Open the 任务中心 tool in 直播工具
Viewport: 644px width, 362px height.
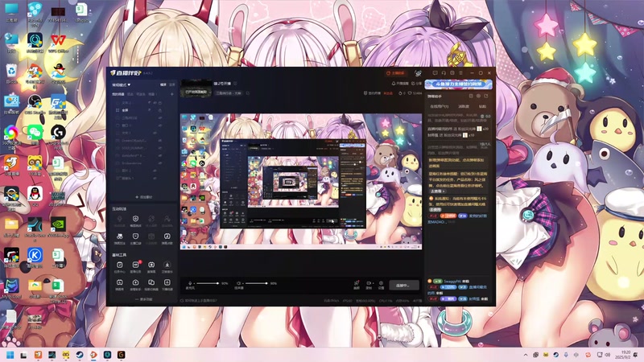click(x=119, y=267)
